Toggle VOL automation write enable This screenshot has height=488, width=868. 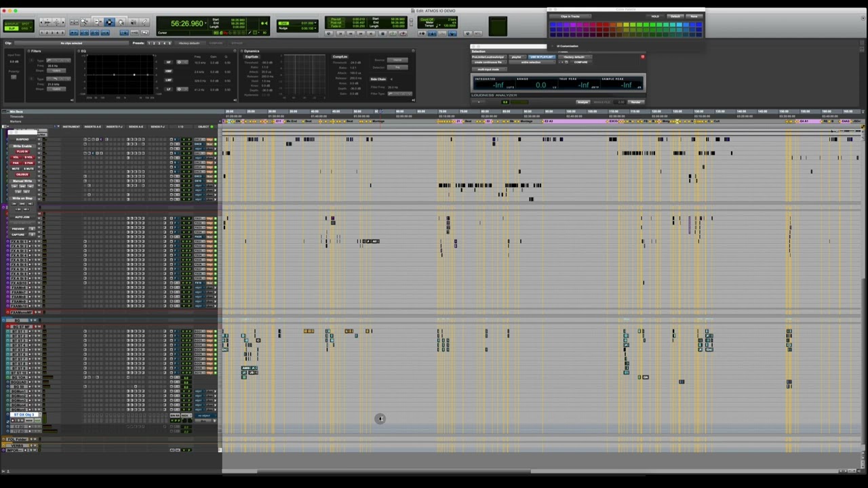click(x=16, y=157)
